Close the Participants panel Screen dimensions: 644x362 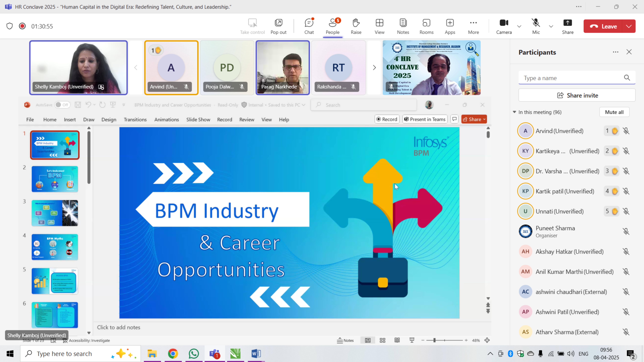[x=629, y=52]
